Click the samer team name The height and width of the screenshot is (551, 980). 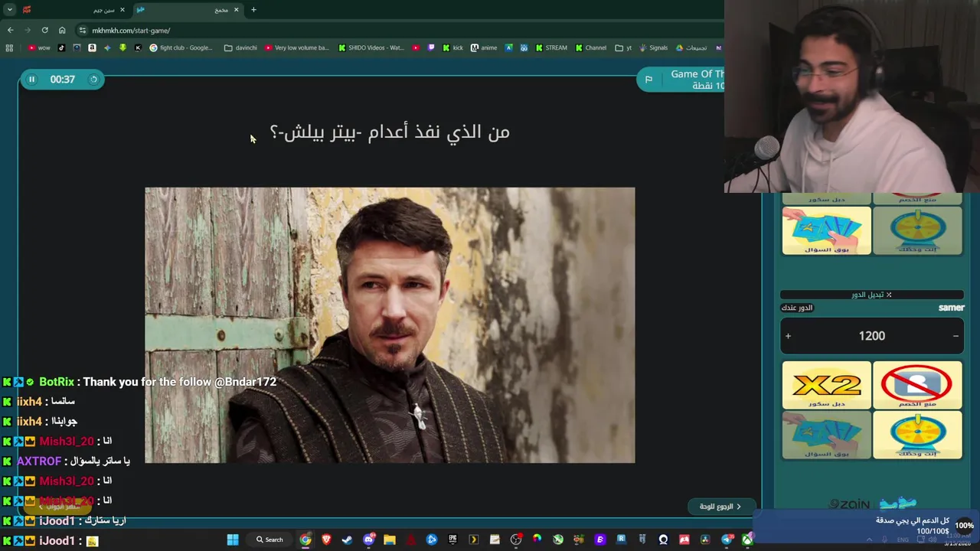952,308
